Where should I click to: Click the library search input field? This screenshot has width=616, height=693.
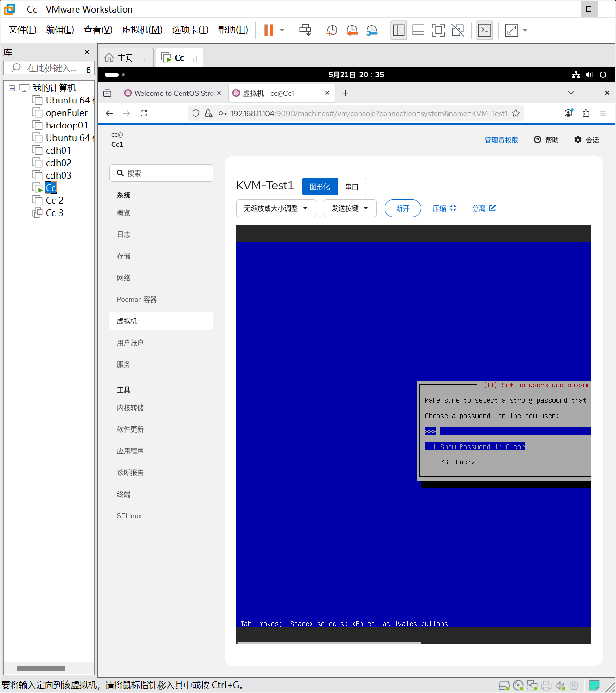(49, 68)
